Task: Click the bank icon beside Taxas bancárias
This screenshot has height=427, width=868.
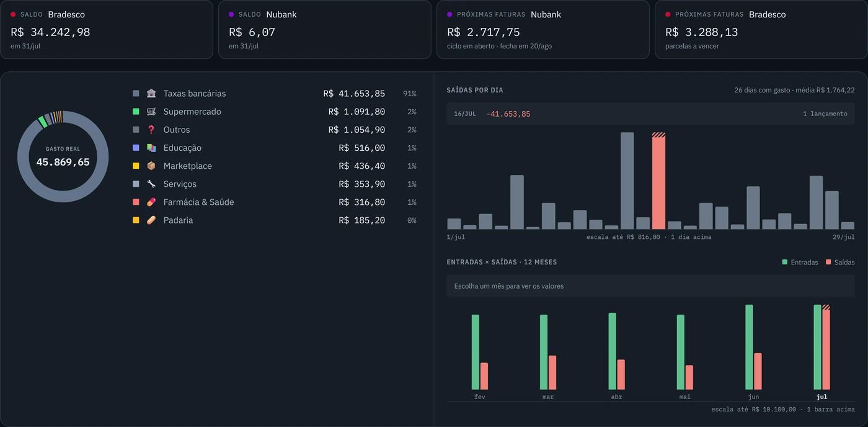Action: click(151, 94)
